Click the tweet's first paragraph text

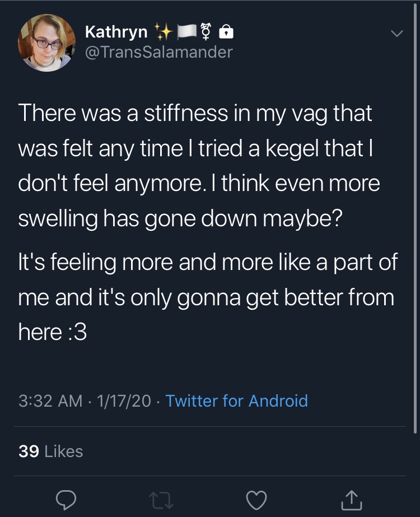click(199, 166)
